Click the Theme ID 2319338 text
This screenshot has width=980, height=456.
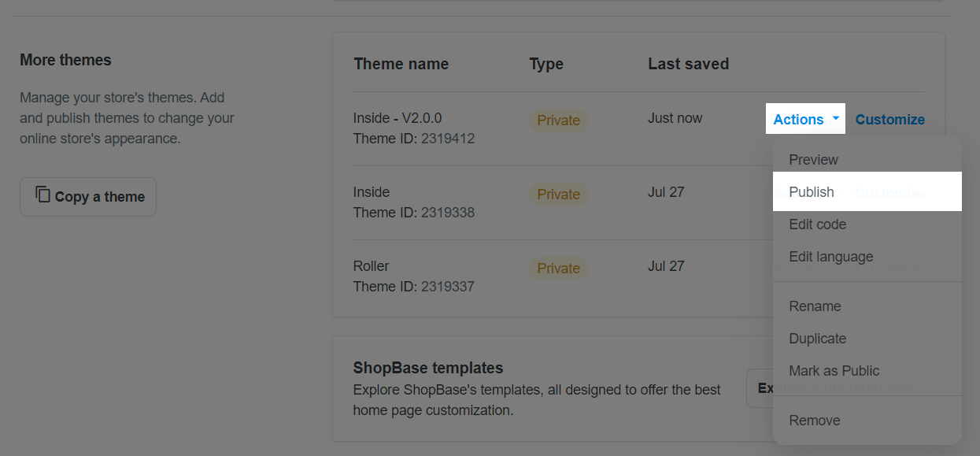tap(413, 213)
